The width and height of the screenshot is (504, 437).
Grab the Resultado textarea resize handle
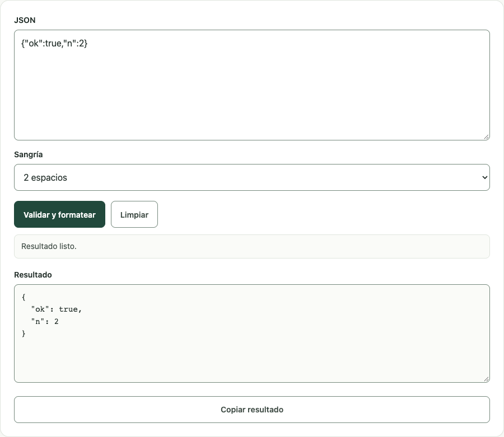(487, 379)
